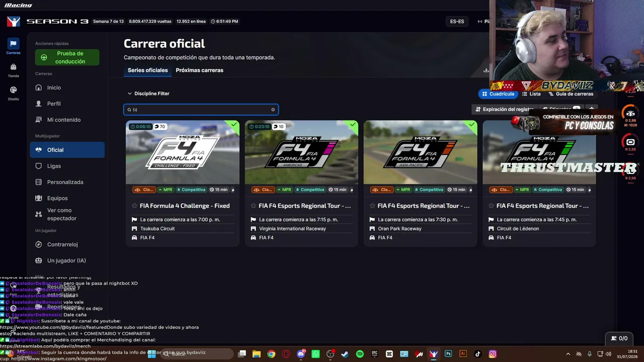The width and height of the screenshot is (644, 362).
Task: Open the Diseño palette icon
Action: [13, 90]
